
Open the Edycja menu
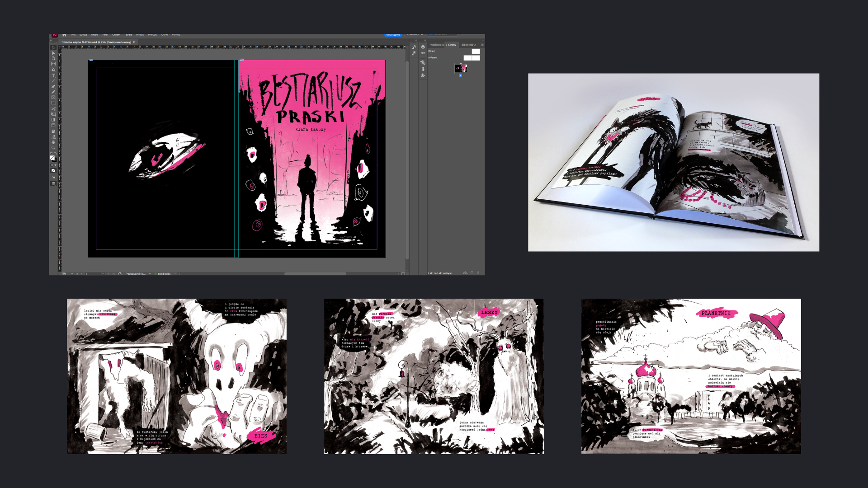[x=83, y=34]
